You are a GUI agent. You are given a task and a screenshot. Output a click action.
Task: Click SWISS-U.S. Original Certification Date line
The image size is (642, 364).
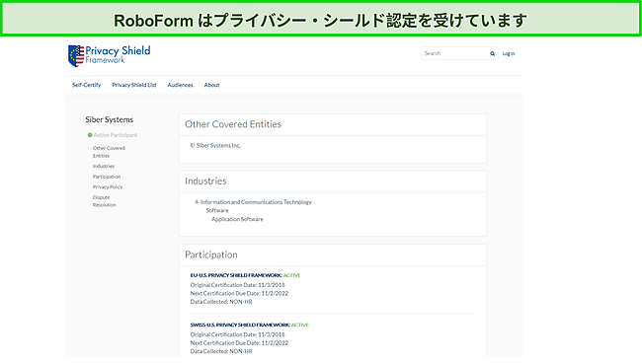[x=237, y=334]
